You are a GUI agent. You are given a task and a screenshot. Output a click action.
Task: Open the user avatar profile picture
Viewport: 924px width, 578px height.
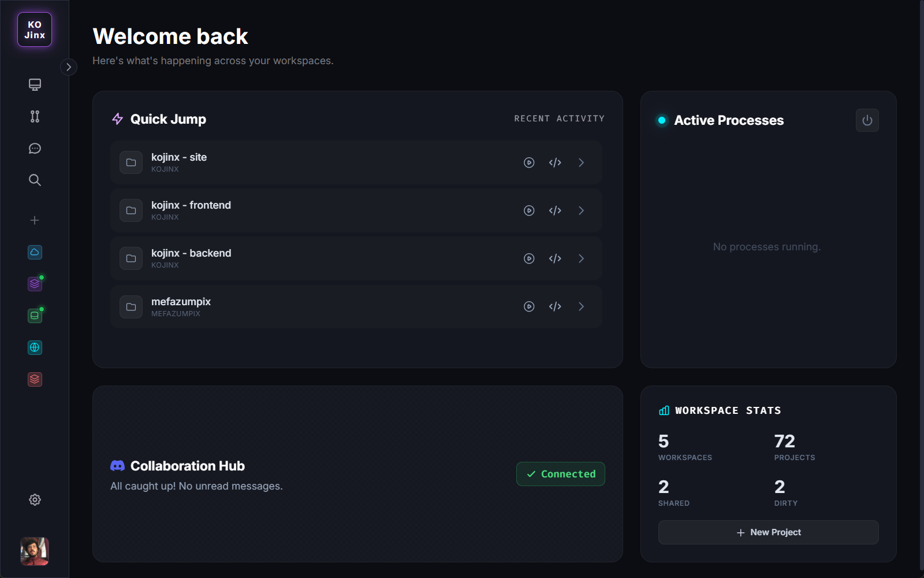coord(35,551)
